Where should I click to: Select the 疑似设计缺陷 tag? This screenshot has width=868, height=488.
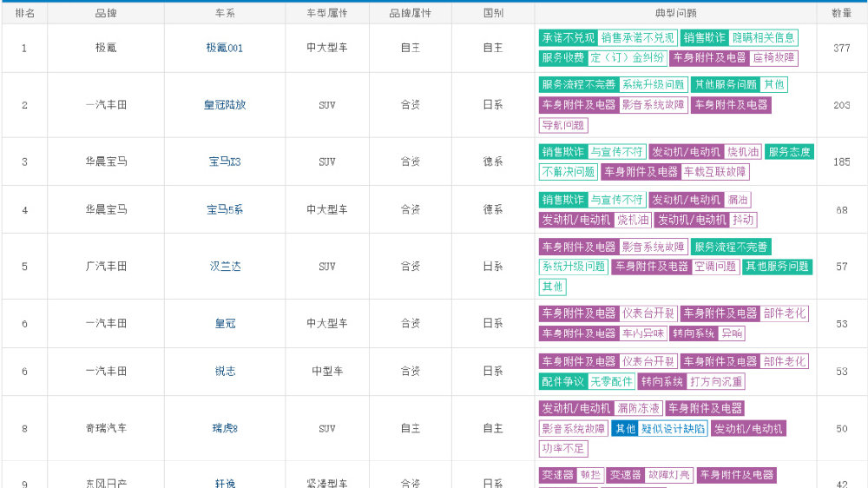tap(674, 429)
